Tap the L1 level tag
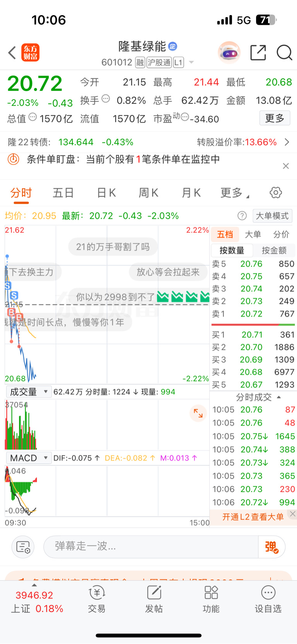 pyautogui.click(x=178, y=62)
